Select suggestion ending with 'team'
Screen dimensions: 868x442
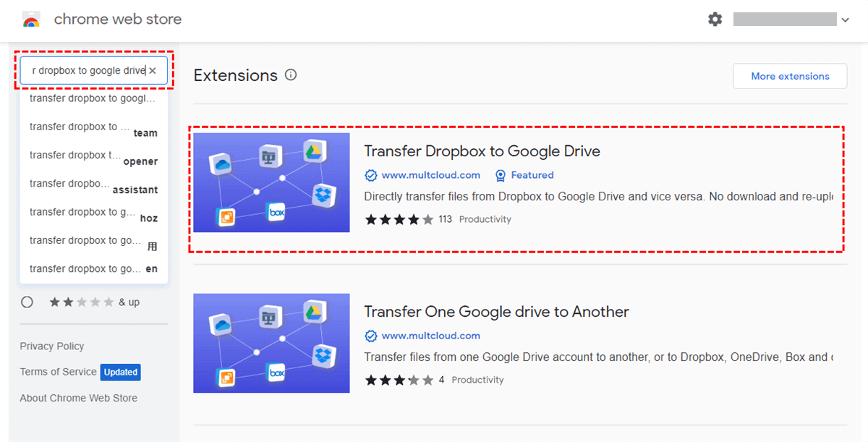click(93, 127)
